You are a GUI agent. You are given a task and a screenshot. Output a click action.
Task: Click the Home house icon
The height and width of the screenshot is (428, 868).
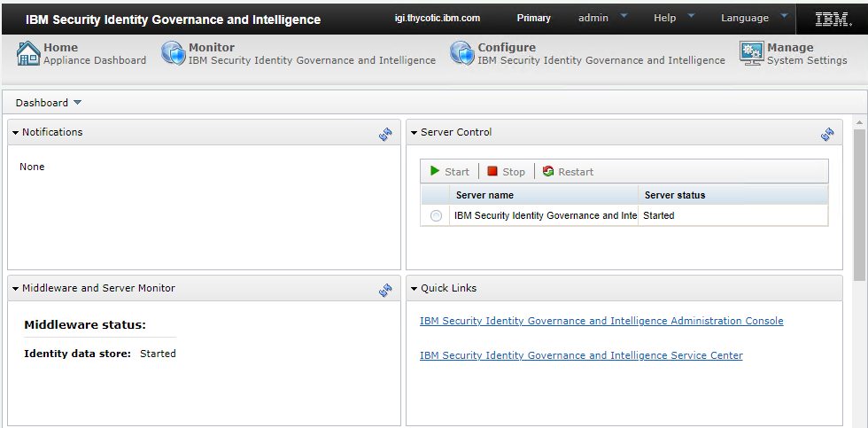pyautogui.click(x=28, y=54)
